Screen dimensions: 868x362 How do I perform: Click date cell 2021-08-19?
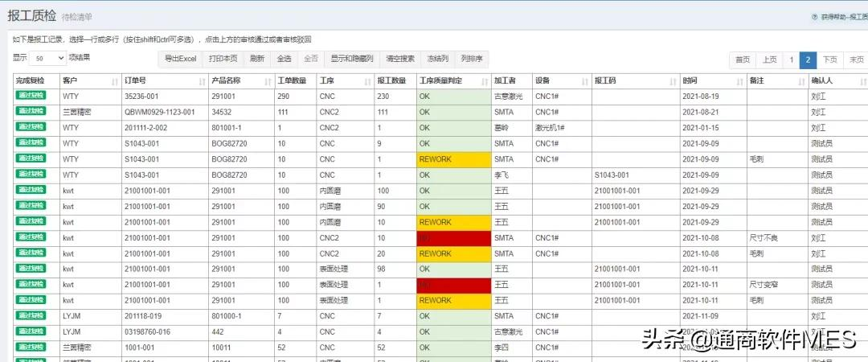click(701, 97)
